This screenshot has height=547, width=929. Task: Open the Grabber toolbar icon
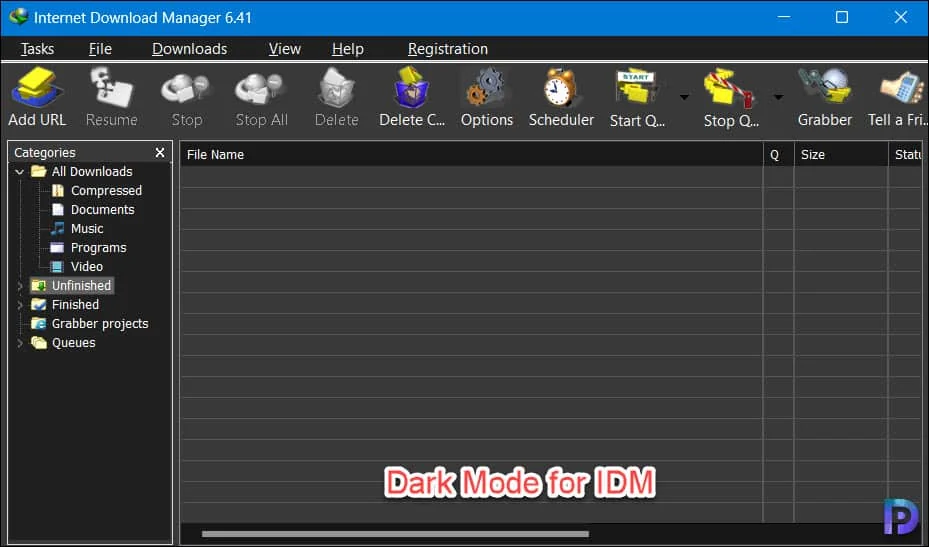click(824, 88)
